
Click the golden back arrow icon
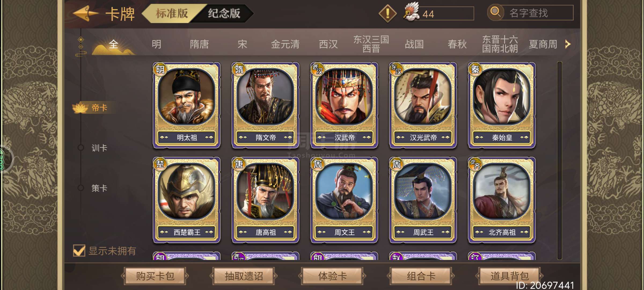click(86, 13)
